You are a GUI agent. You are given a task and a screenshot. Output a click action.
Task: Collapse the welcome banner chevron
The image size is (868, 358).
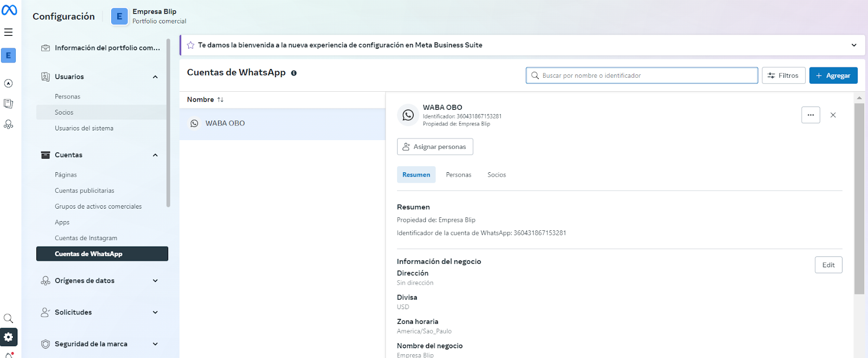click(854, 45)
